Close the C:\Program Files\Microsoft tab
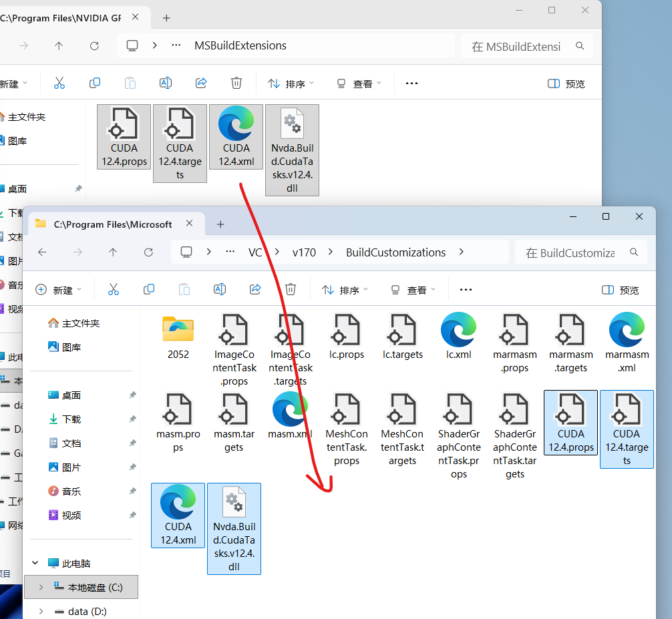Screen dimensions: 672x619 pyautogui.click(x=190, y=223)
